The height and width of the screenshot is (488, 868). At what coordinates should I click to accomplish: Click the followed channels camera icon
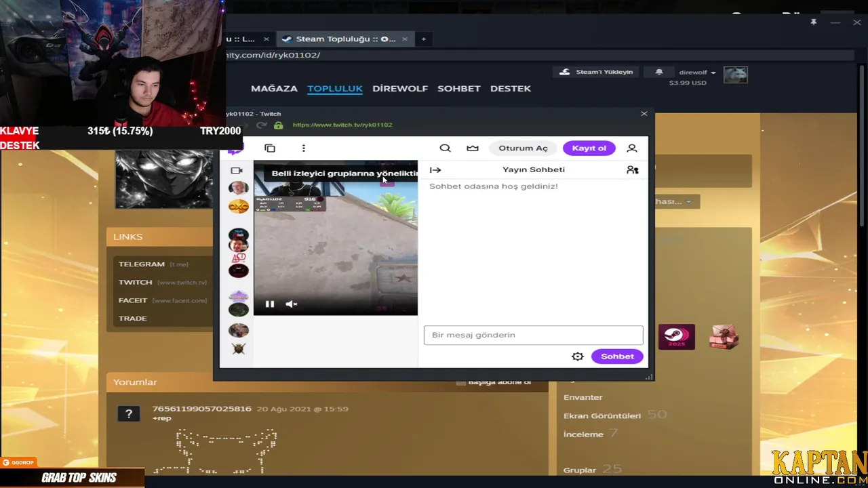237,171
